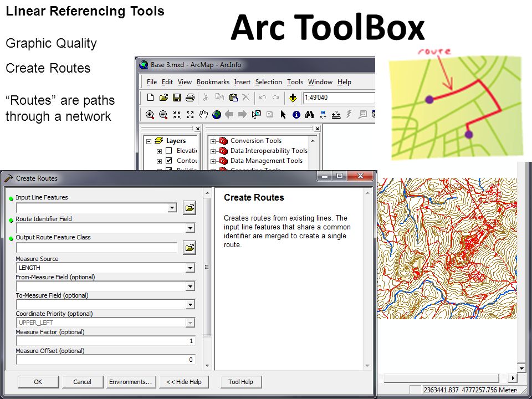Click the Find binoculars icon
532x399 pixels.
(x=309, y=115)
